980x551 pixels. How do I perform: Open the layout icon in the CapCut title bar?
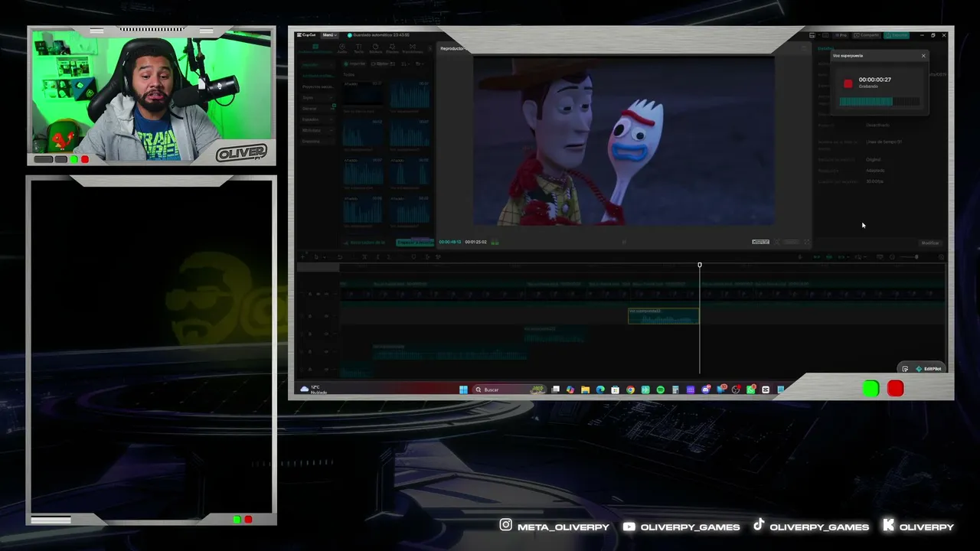click(812, 35)
